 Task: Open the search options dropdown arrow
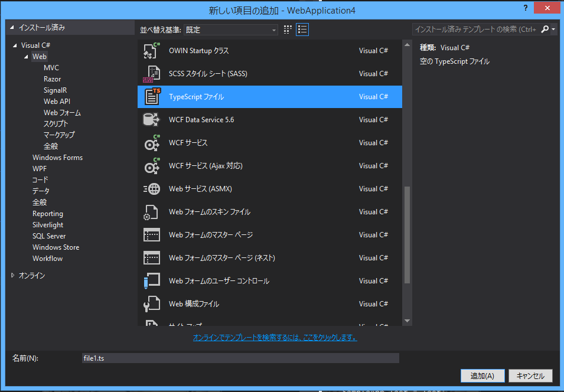click(553, 29)
